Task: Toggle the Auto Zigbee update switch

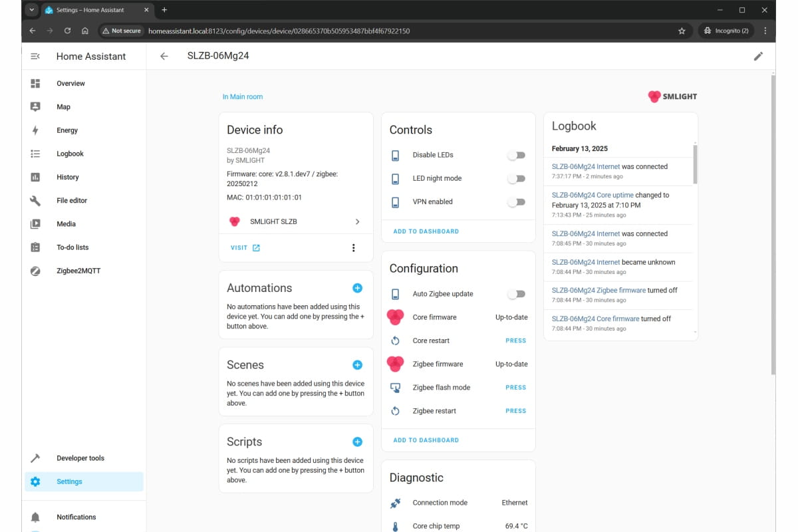Action: (516, 294)
